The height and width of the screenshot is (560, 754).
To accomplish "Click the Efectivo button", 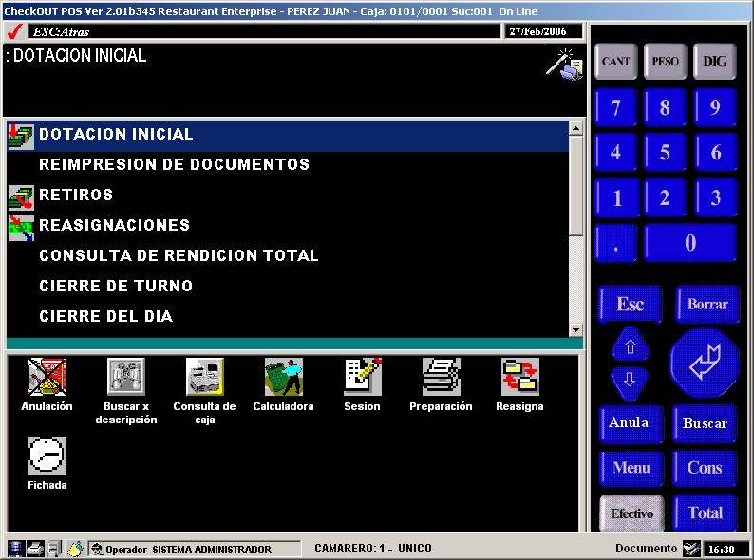I will tap(631, 513).
